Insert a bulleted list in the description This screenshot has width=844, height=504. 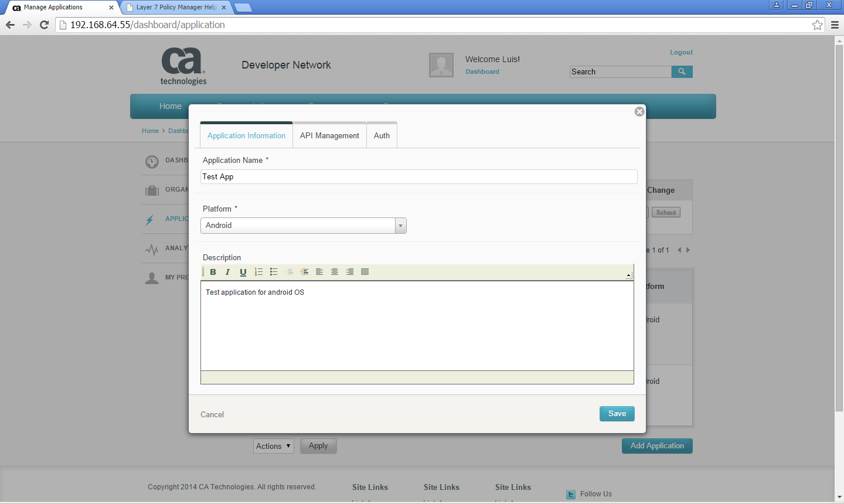(x=273, y=271)
